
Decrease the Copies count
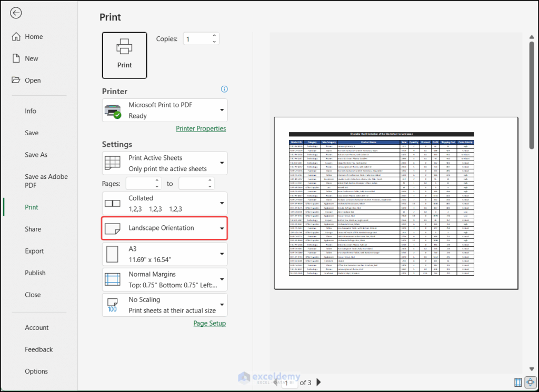[214, 42]
